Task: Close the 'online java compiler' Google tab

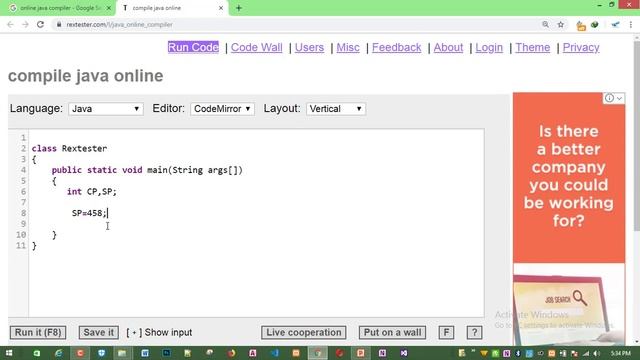Action: (109, 8)
